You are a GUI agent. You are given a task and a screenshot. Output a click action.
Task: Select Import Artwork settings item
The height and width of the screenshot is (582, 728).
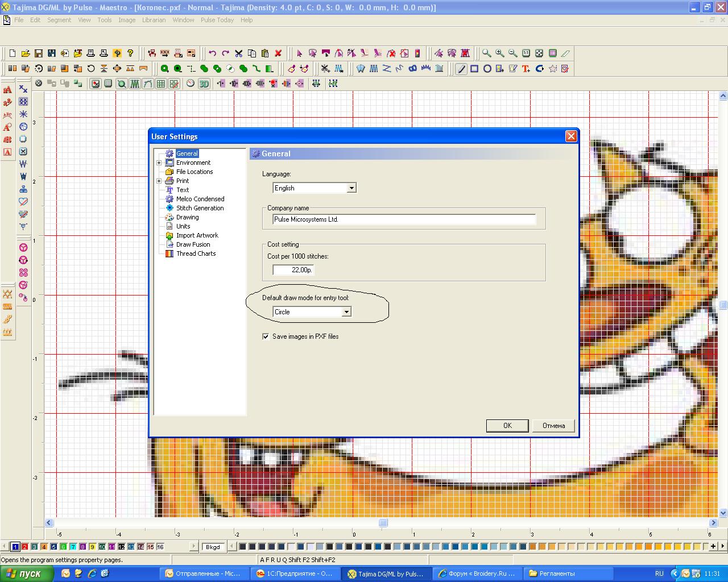[197, 235]
